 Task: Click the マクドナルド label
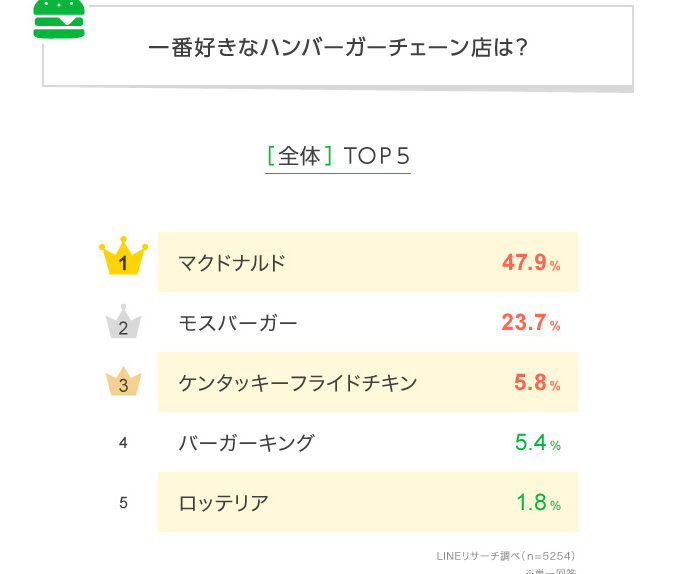point(232,263)
